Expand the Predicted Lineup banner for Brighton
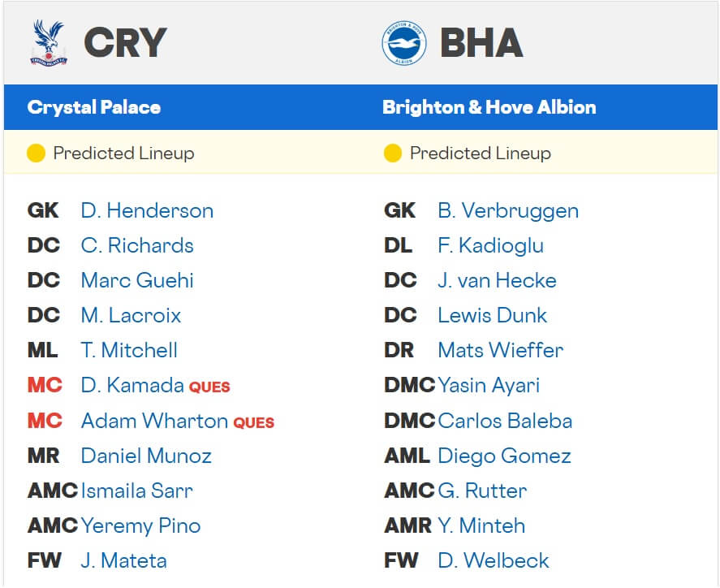720x588 pixels. point(479,152)
